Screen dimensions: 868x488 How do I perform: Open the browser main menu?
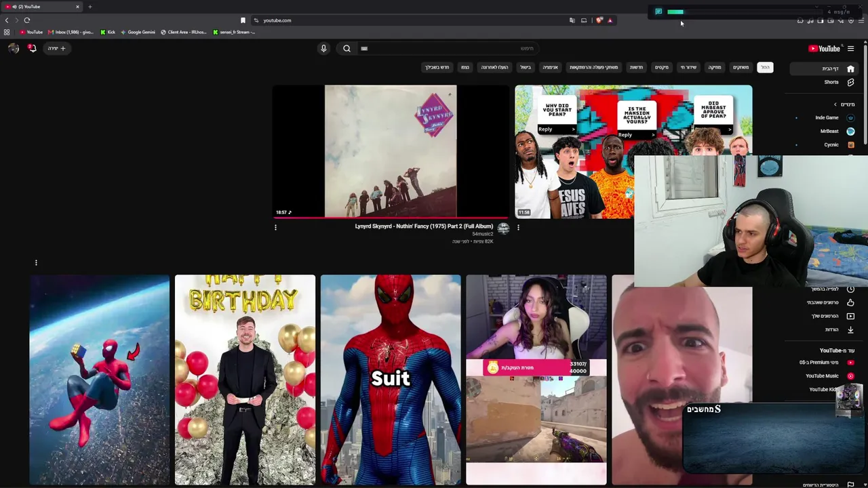pyautogui.click(x=861, y=20)
